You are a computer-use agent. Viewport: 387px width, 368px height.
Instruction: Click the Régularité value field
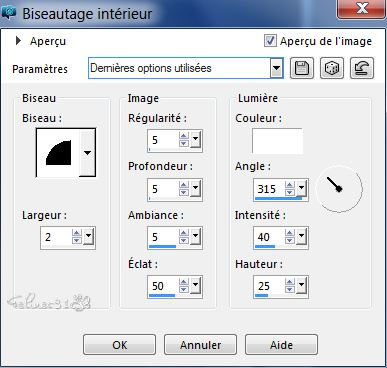[164, 140]
